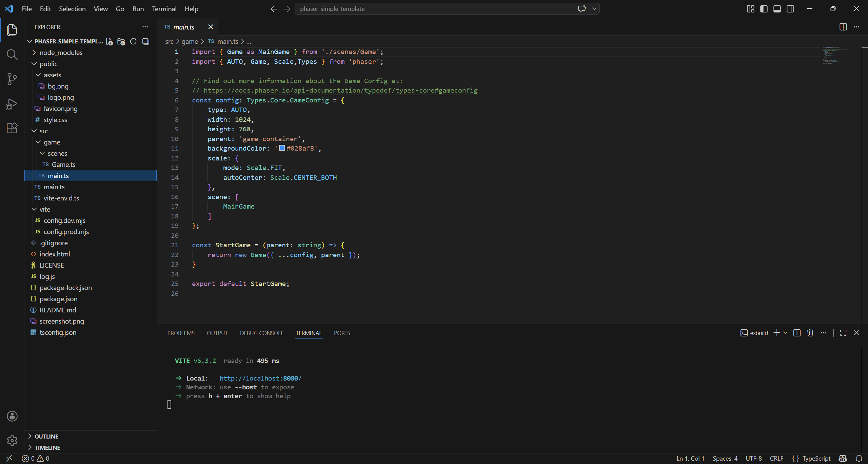
Task: Collapse all folders in Explorer
Action: click(145, 41)
